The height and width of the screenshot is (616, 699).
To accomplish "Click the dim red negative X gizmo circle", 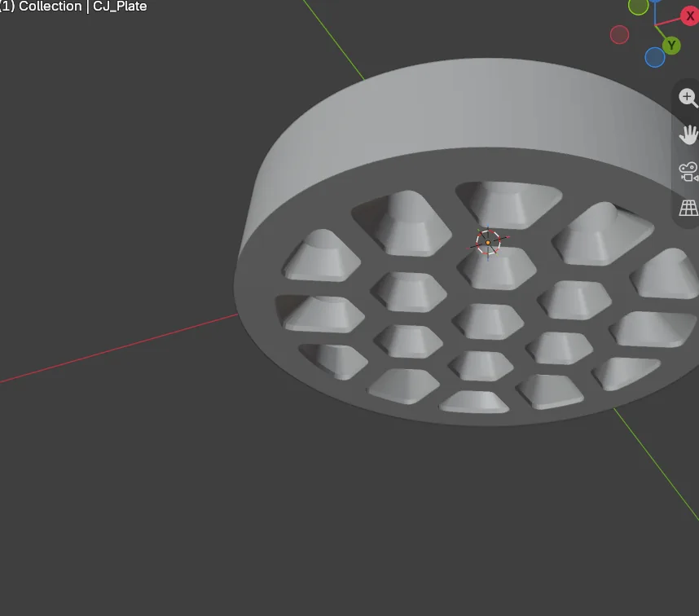I will 619,35.
